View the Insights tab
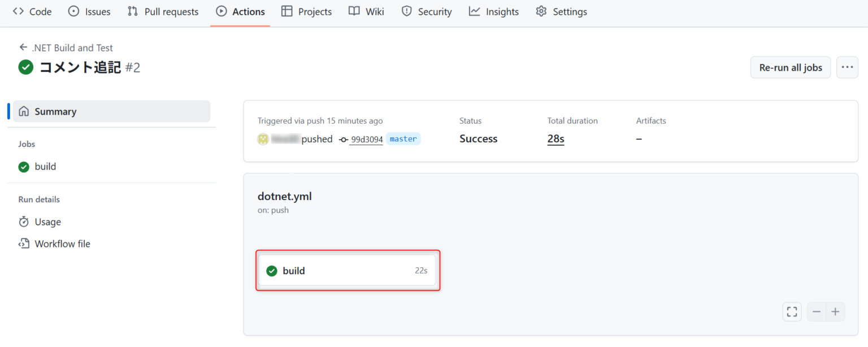The image size is (868, 347). click(x=493, y=11)
